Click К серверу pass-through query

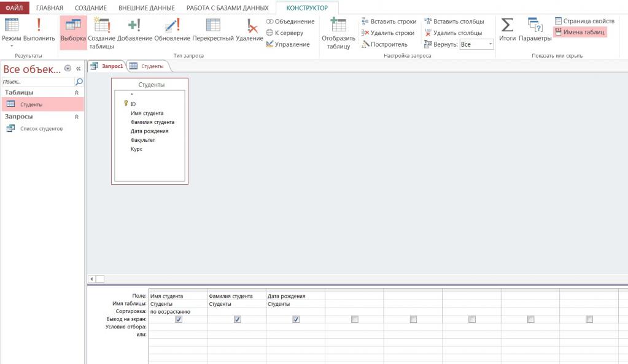pos(285,33)
